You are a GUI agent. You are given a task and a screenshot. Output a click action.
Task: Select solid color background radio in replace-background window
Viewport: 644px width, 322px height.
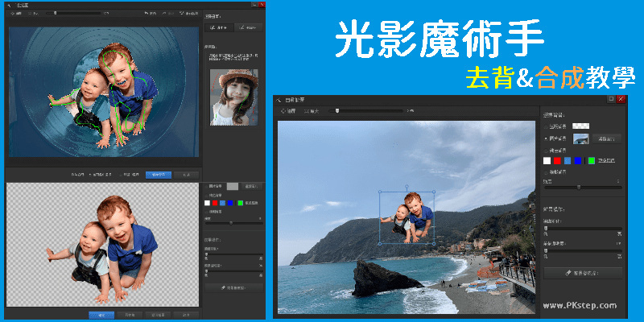(x=546, y=151)
